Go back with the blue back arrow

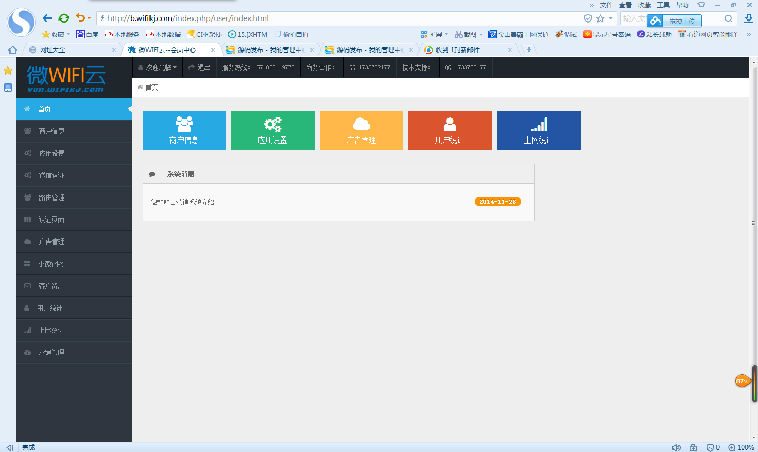click(47, 18)
